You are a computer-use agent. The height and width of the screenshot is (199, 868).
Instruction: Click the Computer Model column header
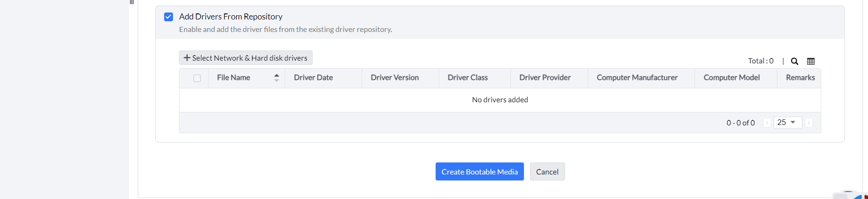pos(732,78)
